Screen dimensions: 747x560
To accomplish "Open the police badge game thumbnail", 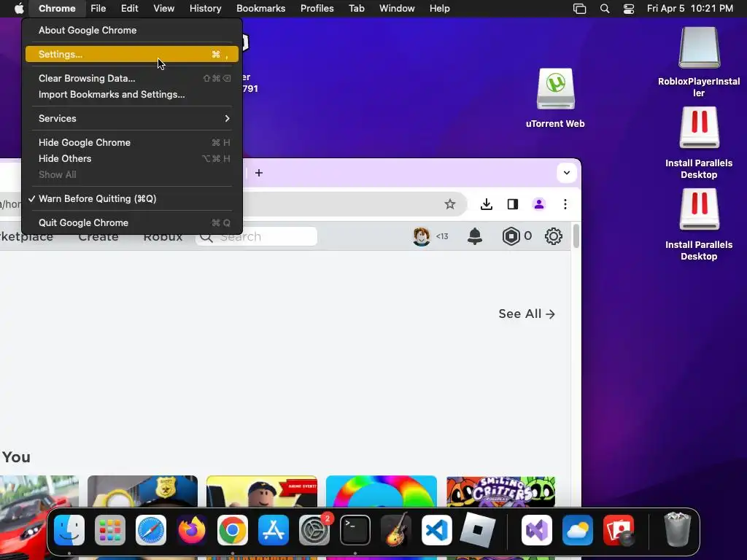I will (x=142, y=491).
